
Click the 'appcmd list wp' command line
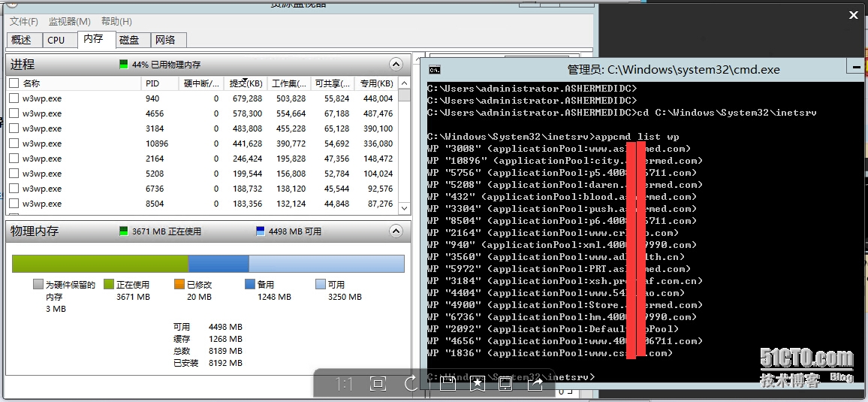[x=553, y=136]
